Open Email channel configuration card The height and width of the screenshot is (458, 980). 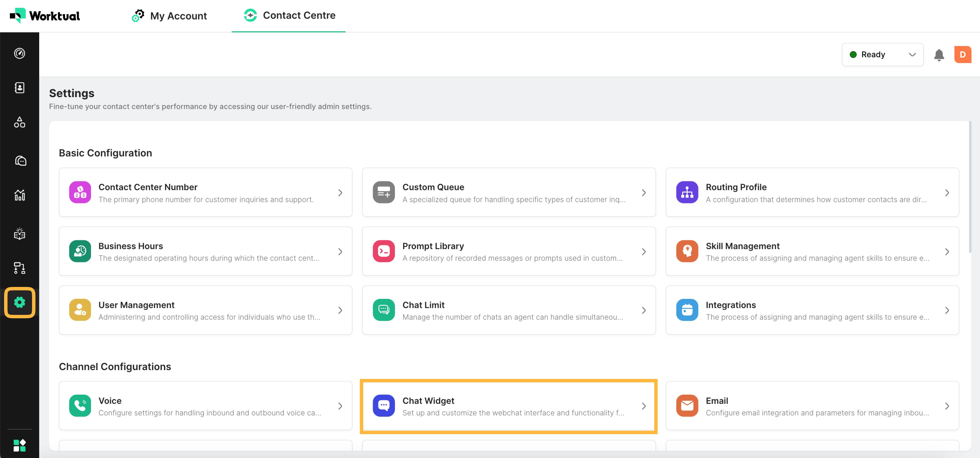(x=812, y=406)
